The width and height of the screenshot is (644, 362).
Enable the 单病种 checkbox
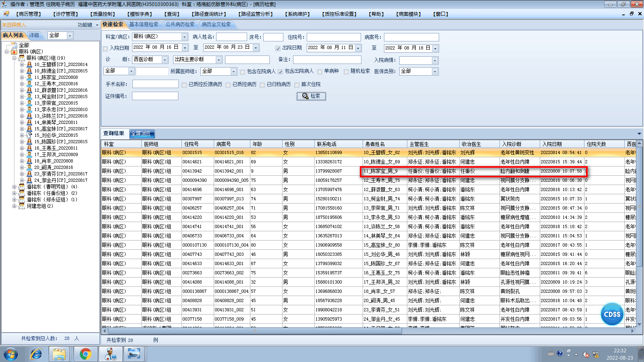320,72
